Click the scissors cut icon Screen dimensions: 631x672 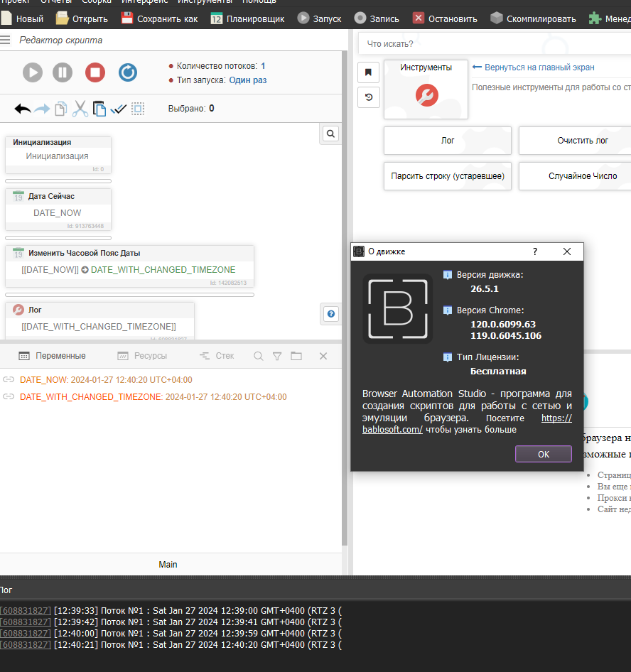click(80, 109)
